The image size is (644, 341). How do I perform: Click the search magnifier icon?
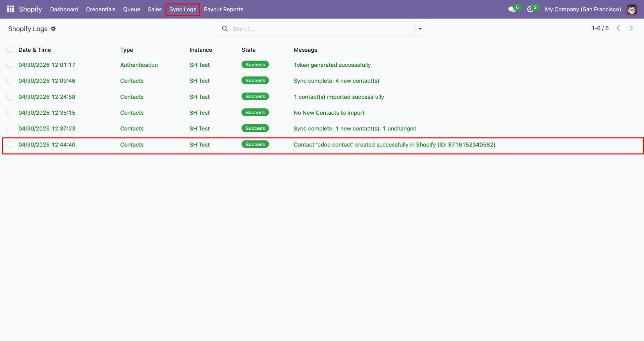pyautogui.click(x=225, y=29)
